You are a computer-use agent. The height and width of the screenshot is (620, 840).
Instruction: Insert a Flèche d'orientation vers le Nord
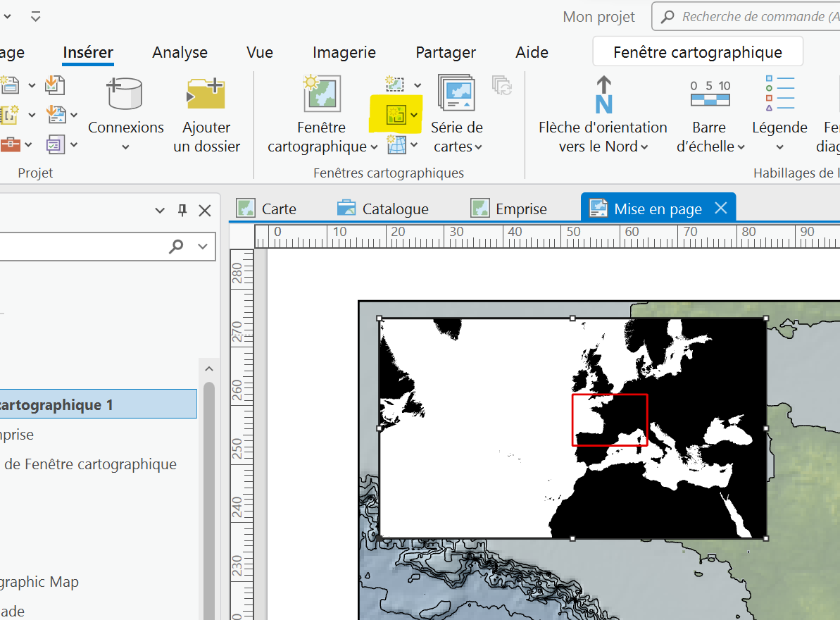tap(603, 95)
